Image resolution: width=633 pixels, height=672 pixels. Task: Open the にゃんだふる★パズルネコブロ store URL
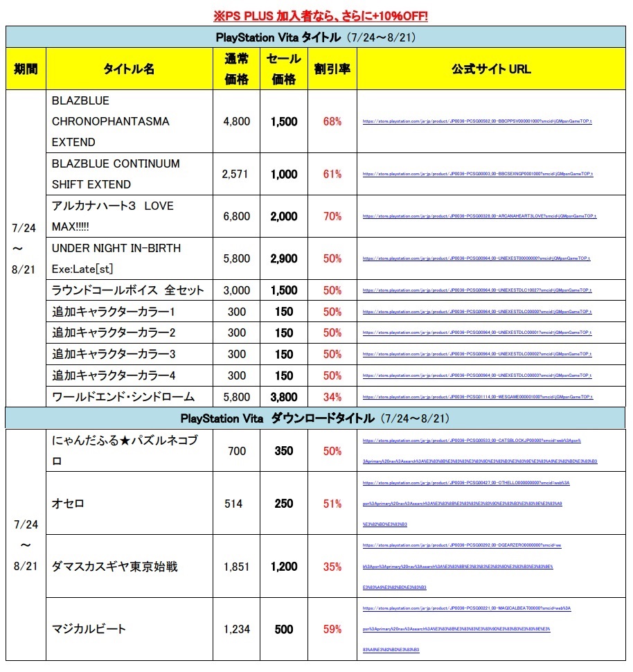[480, 451]
